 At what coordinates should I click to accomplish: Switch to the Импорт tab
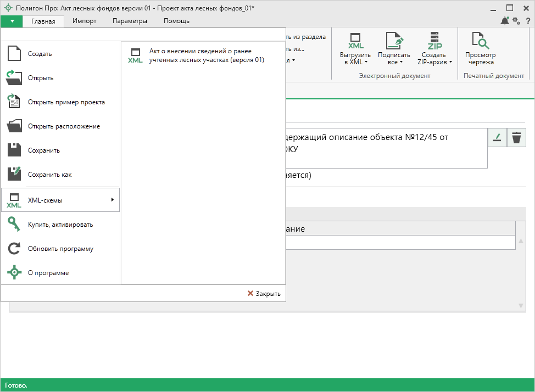(85, 21)
